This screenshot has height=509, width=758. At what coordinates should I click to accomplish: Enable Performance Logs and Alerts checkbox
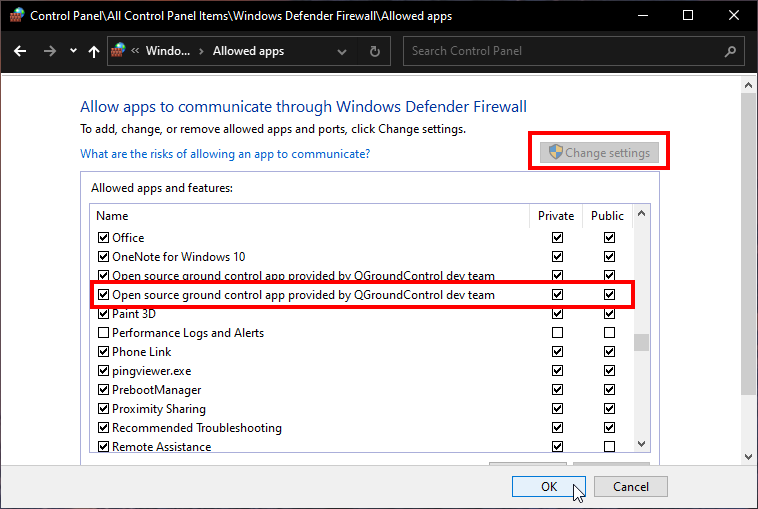click(x=103, y=333)
